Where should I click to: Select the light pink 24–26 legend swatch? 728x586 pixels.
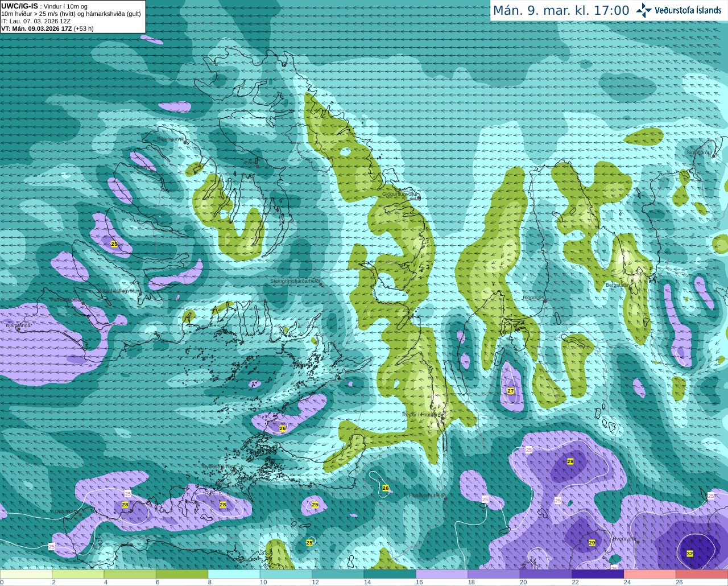pyautogui.click(x=650, y=575)
